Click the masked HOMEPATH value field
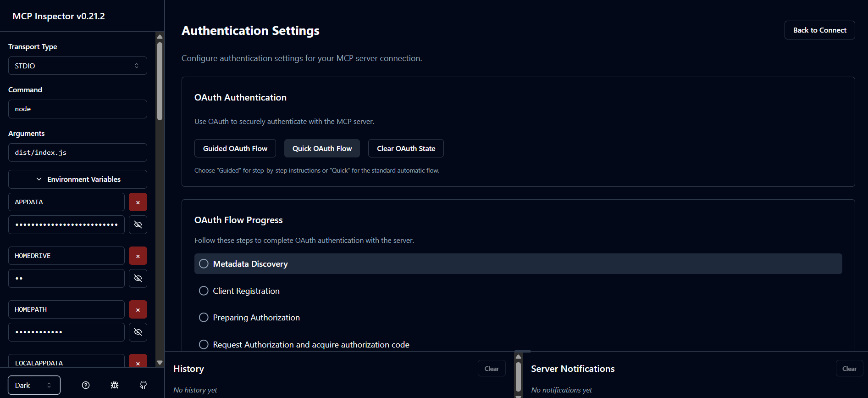Image resolution: width=868 pixels, height=398 pixels. coord(66,332)
